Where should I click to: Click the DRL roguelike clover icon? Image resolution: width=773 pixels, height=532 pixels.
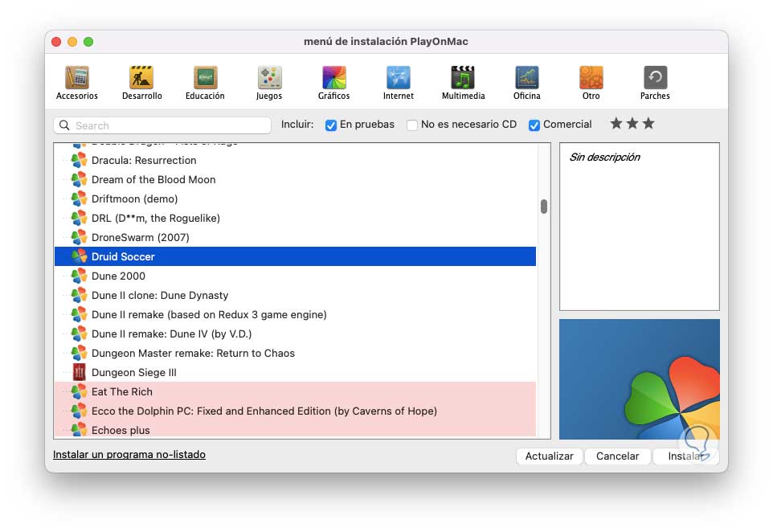(79, 218)
